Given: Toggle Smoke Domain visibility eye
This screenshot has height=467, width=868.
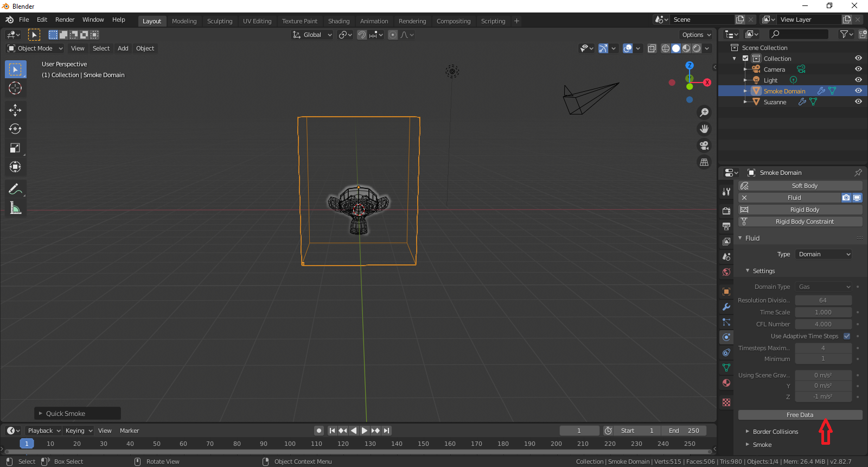Looking at the screenshot, I should click(x=858, y=91).
